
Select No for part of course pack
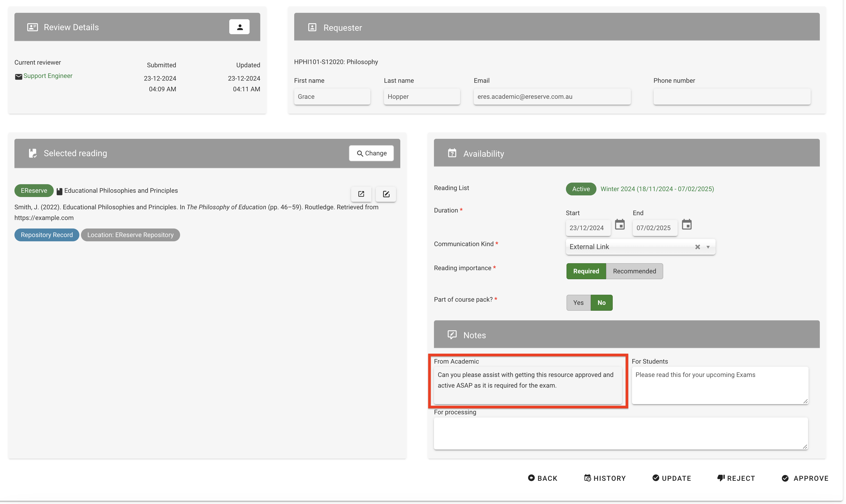point(601,303)
